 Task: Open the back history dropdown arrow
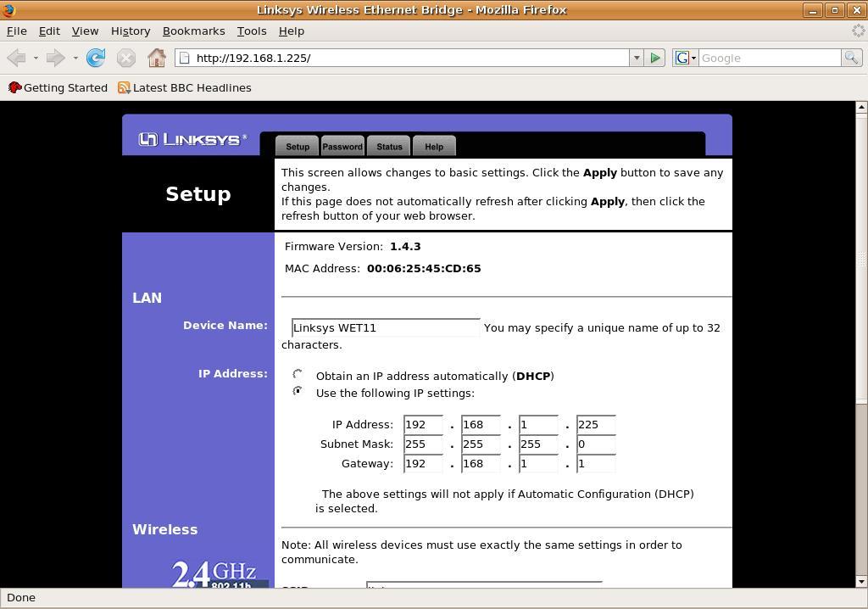point(36,58)
